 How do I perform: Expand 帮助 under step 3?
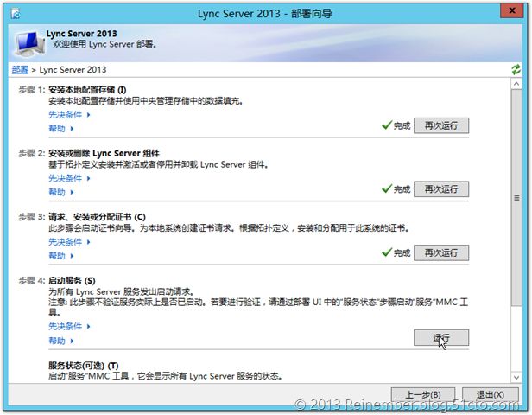click(61, 256)
